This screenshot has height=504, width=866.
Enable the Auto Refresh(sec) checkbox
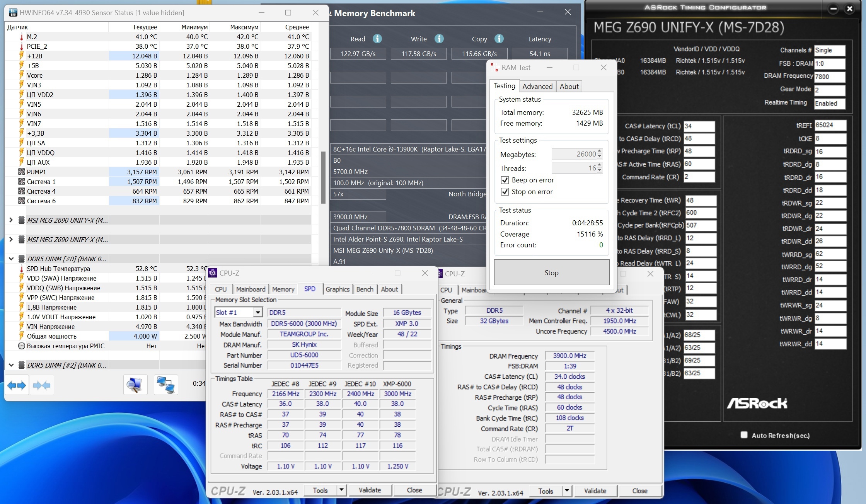pyautogui.click(x=744, y=435)
